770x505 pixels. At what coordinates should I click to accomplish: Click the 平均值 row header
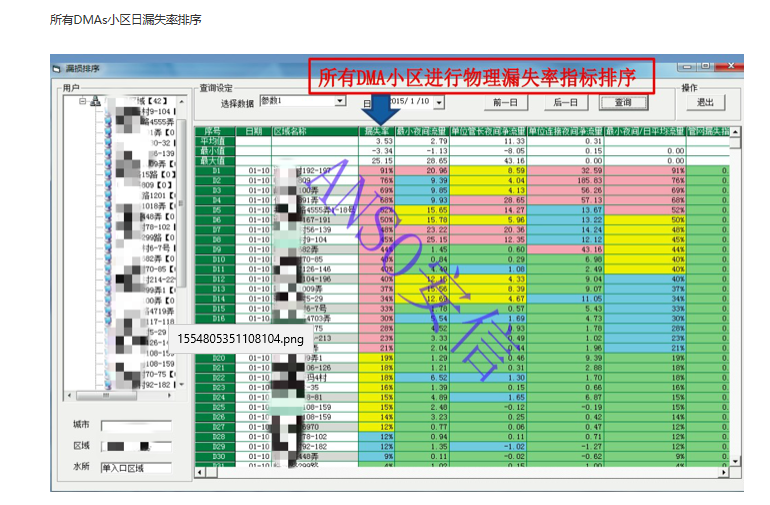(215, 141)
